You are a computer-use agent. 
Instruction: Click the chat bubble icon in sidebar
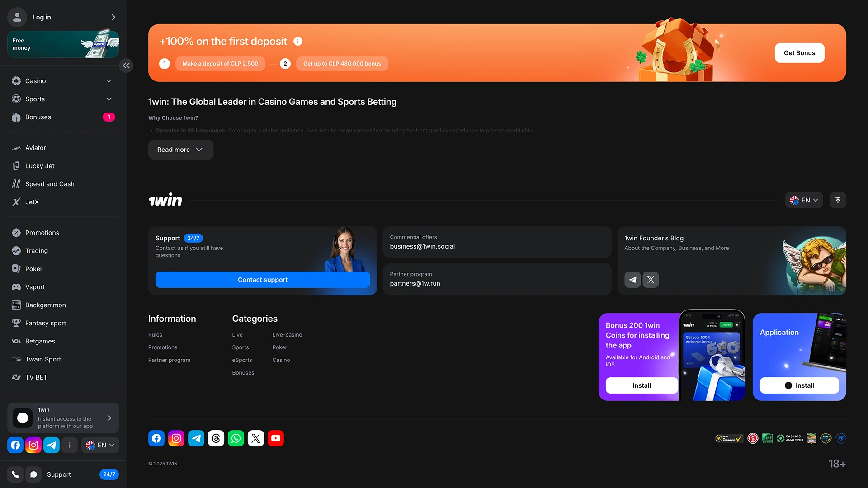coord(33,474)
